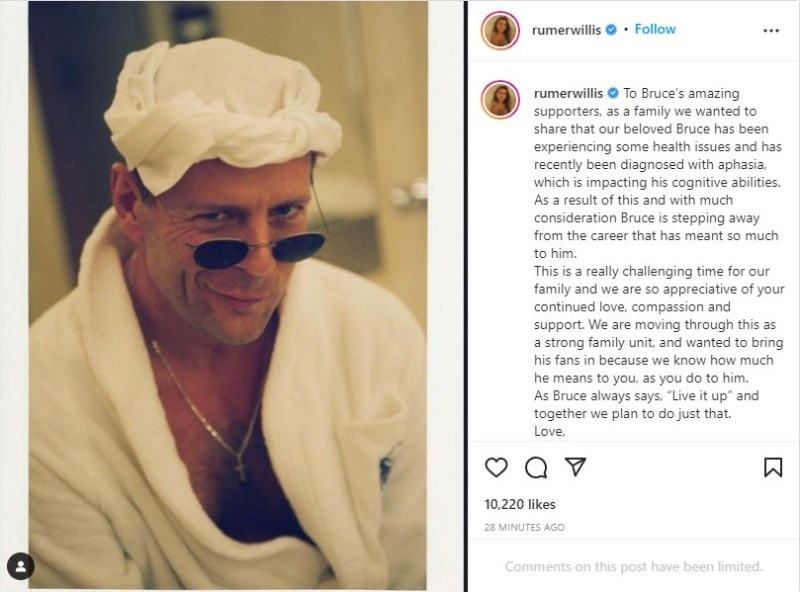The width and height of the screenshot is (800, 592).
Task: Open rumerwillis username in post header
Action: (566, 30)
